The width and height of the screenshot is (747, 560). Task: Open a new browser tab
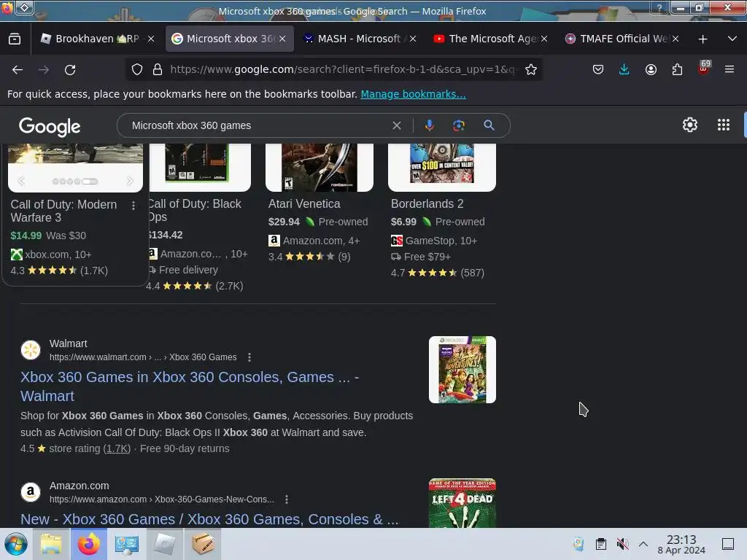pyautogui.click(x=703, y=39)
